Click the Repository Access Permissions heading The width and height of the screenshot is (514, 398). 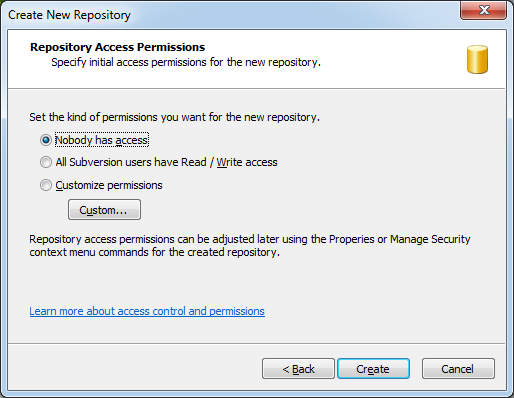[x=117, y=47]
